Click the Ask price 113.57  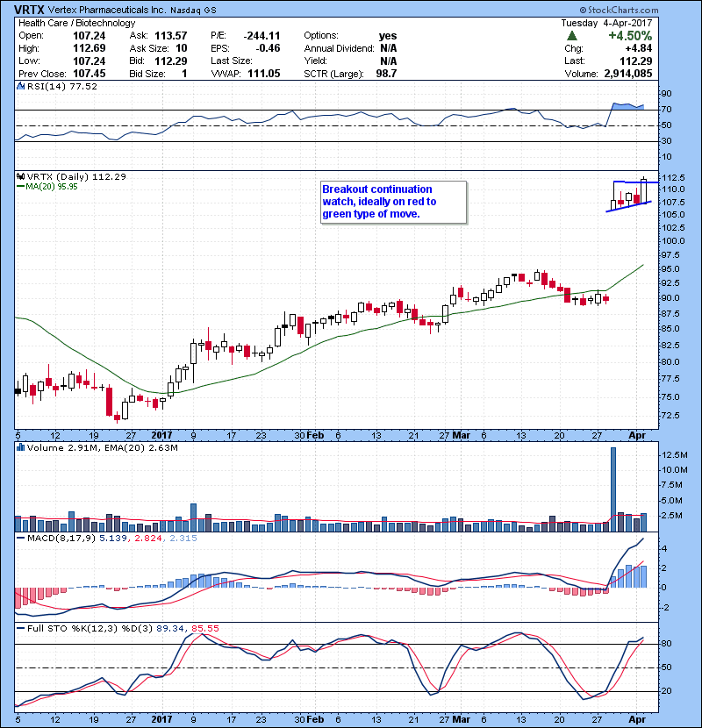tap(171, 36)
